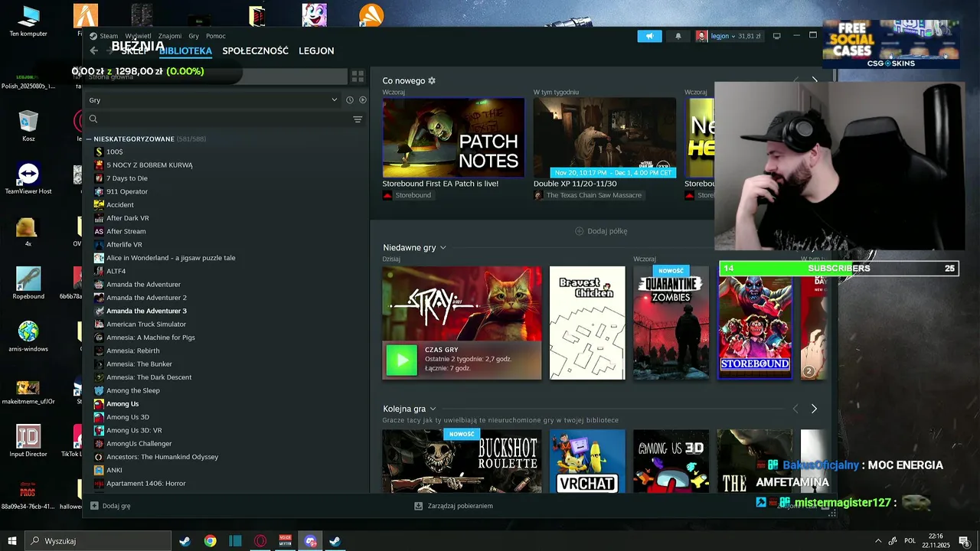Open advanced filters icon in search bar
The image size is (980, 551).
click(x=358, y=119)
